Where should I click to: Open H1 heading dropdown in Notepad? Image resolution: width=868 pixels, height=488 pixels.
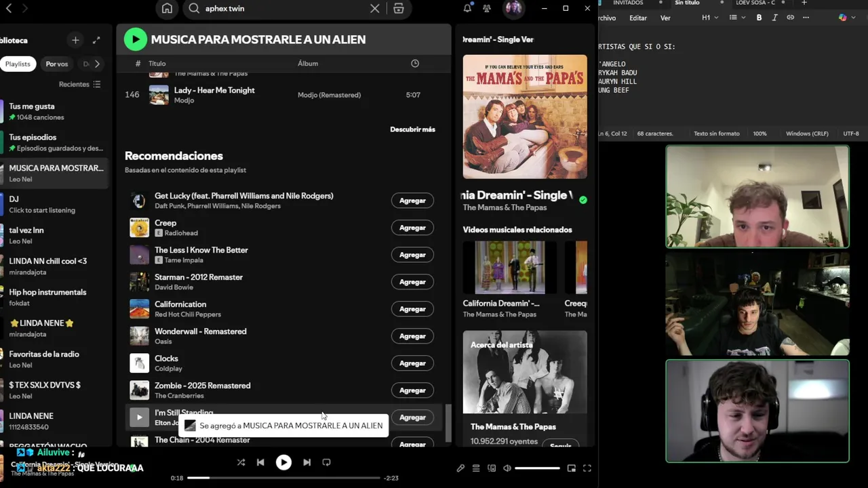pos(710,18)
